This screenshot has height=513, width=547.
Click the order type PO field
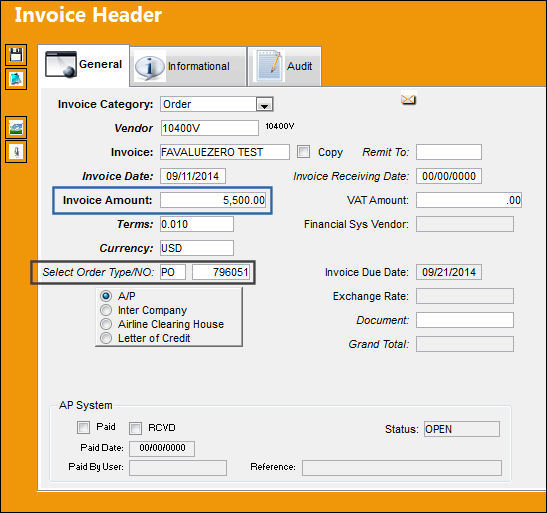[173, 272]
